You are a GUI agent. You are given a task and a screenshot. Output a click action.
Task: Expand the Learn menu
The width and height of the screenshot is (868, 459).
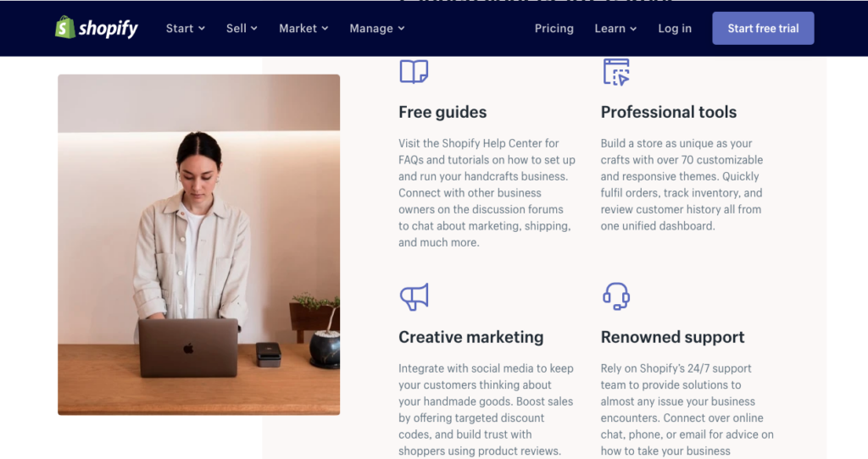point(615,28)
